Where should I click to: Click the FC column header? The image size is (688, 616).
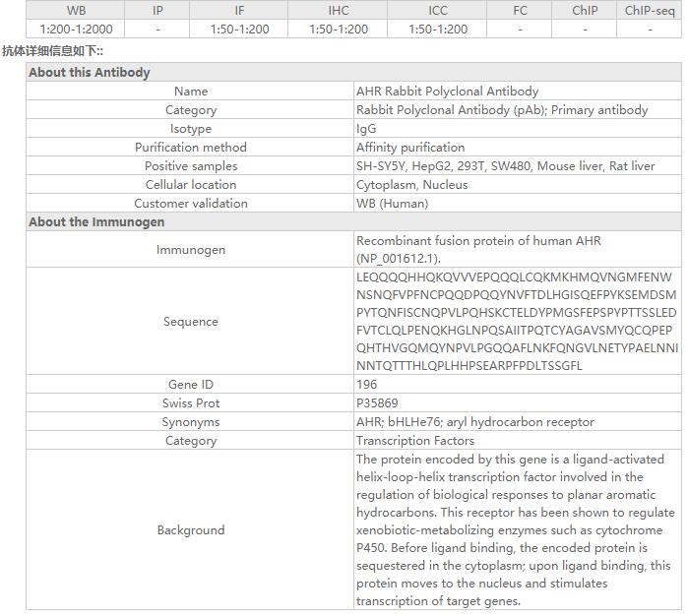point(520,10)
